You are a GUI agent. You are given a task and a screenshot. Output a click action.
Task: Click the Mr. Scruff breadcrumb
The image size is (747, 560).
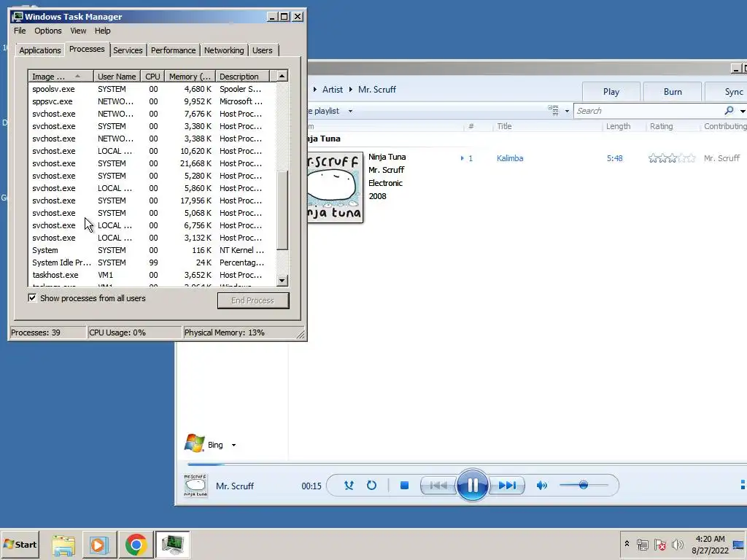pyautogui.click(x=377, y=90)
